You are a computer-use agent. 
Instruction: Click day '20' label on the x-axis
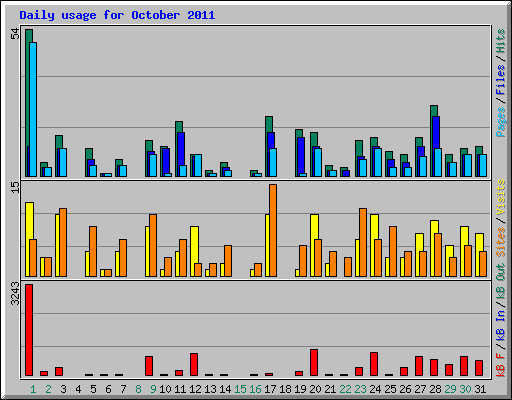point(315,389)
